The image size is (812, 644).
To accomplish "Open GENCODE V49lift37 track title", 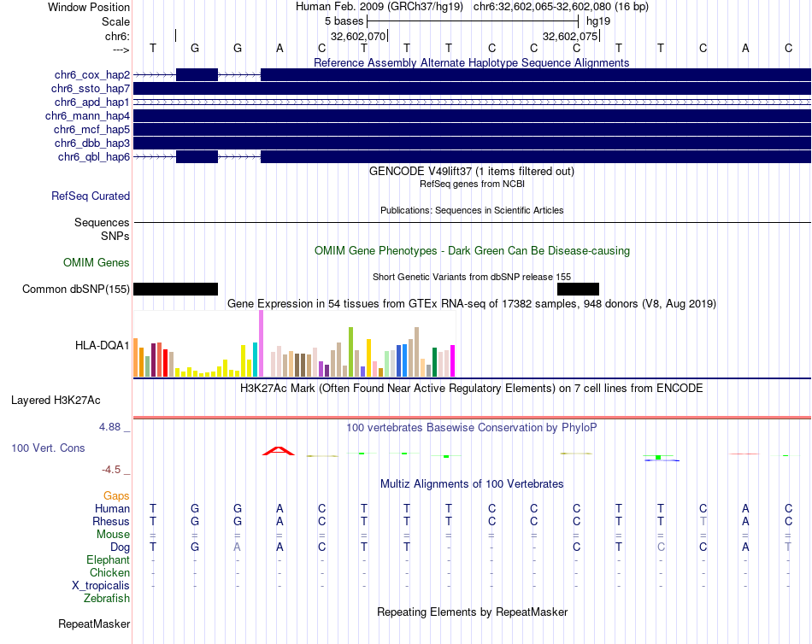I will point(471,172).
